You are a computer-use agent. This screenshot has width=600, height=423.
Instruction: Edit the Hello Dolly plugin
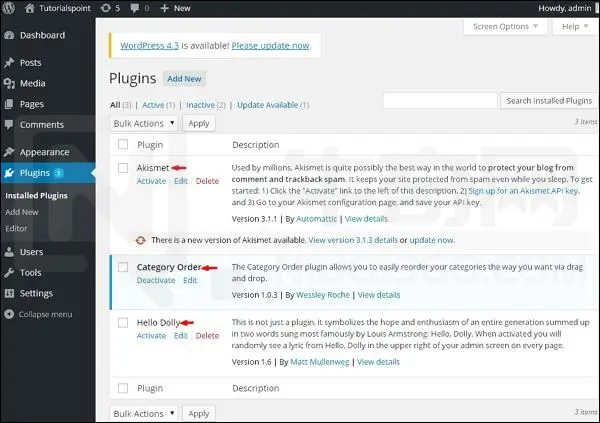tap(181, 336)
